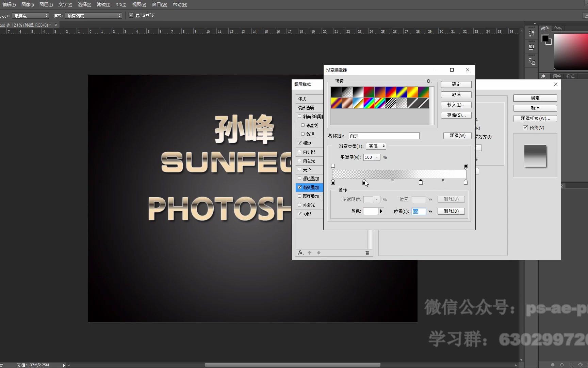Select the black-to-white gradient preset
This screenshot has width=588, height=368.
358,92
